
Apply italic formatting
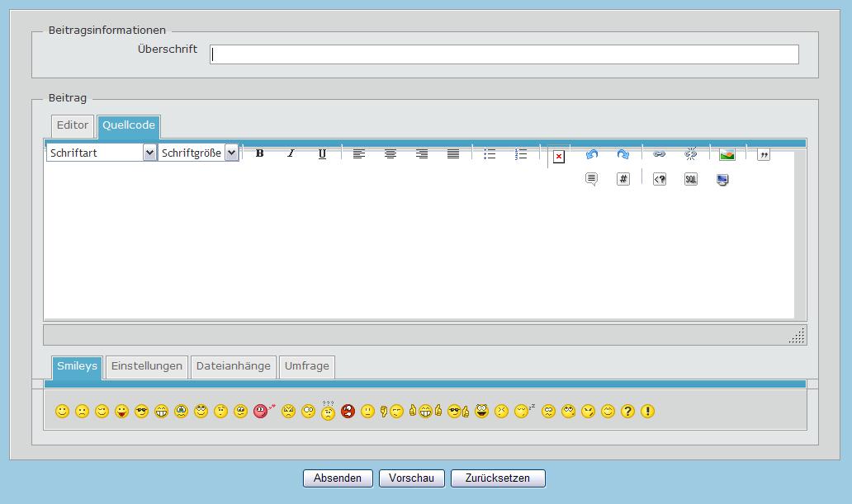tap(291, 153)
